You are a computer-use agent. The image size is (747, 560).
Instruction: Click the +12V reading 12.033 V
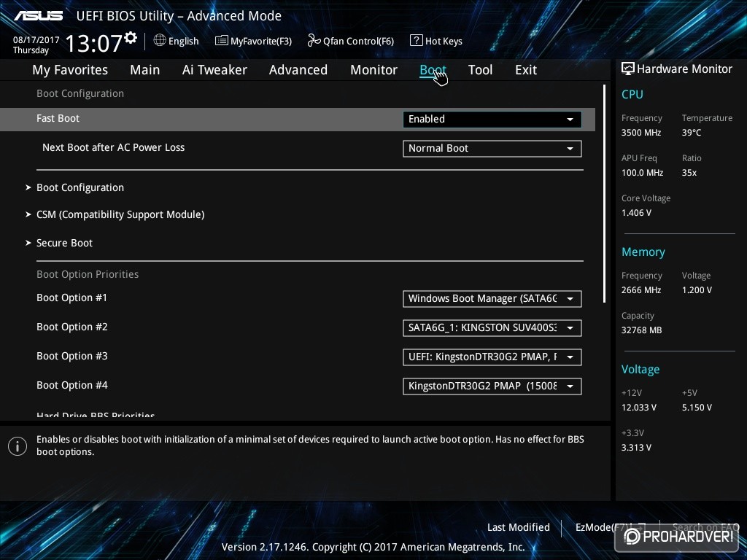click(x=638, y=408)
